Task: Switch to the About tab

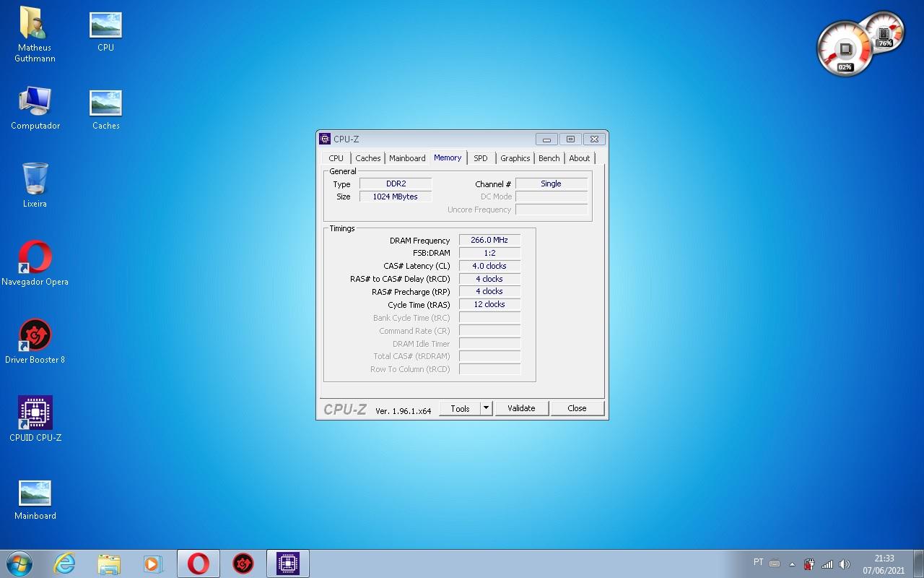Action: (580, 158)
